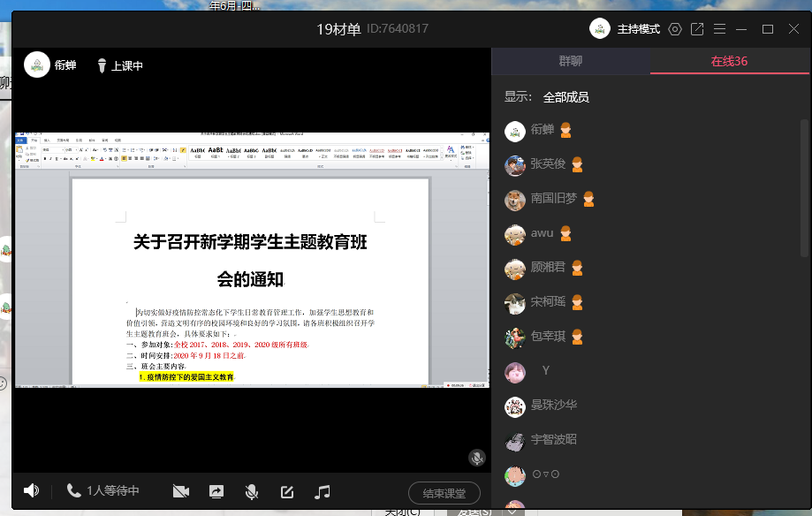Viewport: 812px width, 516px height.
Task: Click the 结束课堂 button
Action: point(444,492)
